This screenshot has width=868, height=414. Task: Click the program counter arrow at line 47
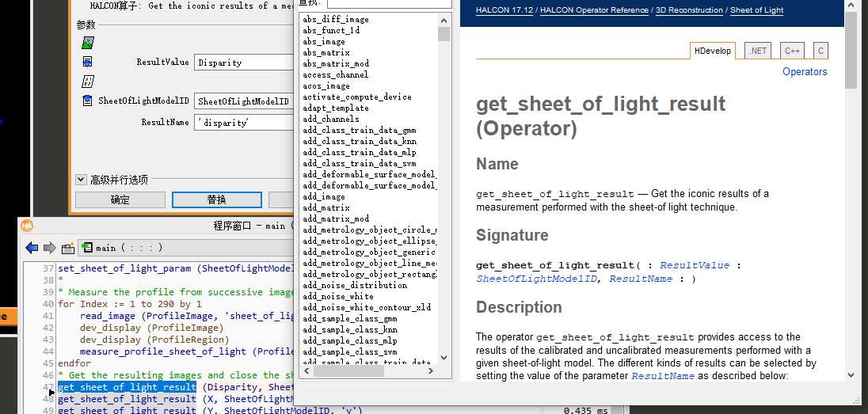pyautogui.click(x=51, y=392)
